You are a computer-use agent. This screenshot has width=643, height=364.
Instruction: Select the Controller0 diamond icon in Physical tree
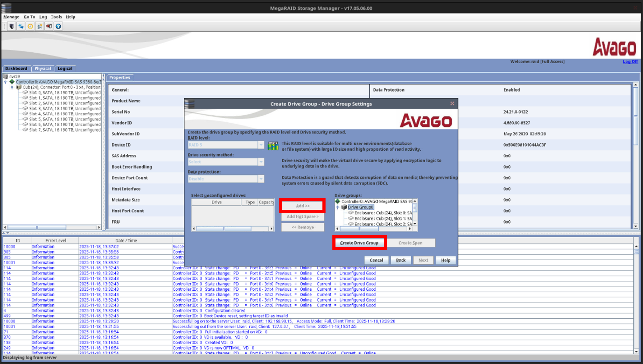12,82
